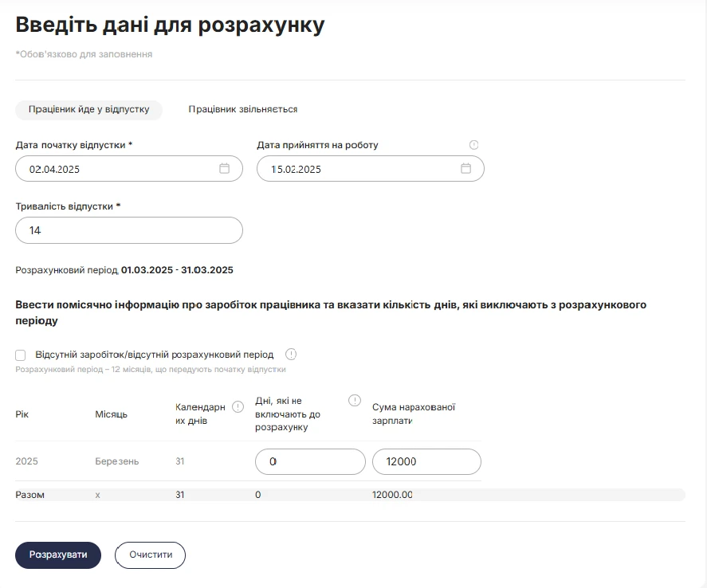Click info icon beside calendar days column

point(238,407)
